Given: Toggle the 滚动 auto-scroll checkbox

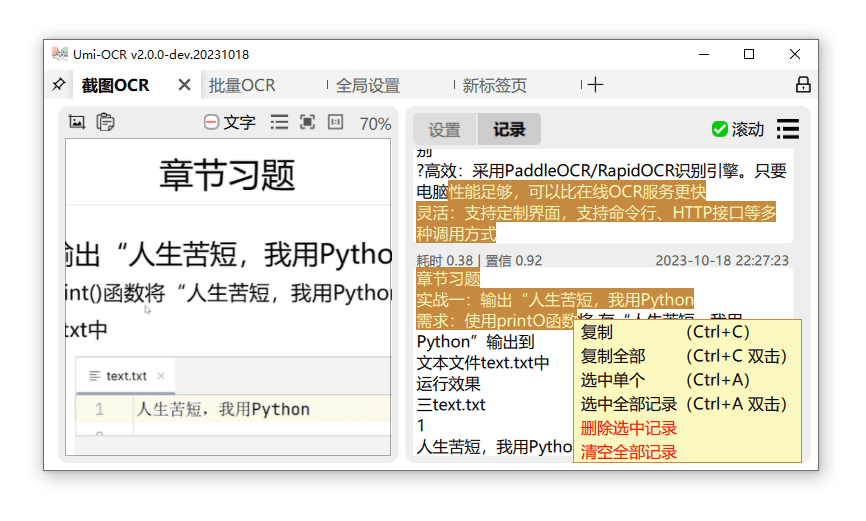Looking at the screenshot, I should pos(738,129).
